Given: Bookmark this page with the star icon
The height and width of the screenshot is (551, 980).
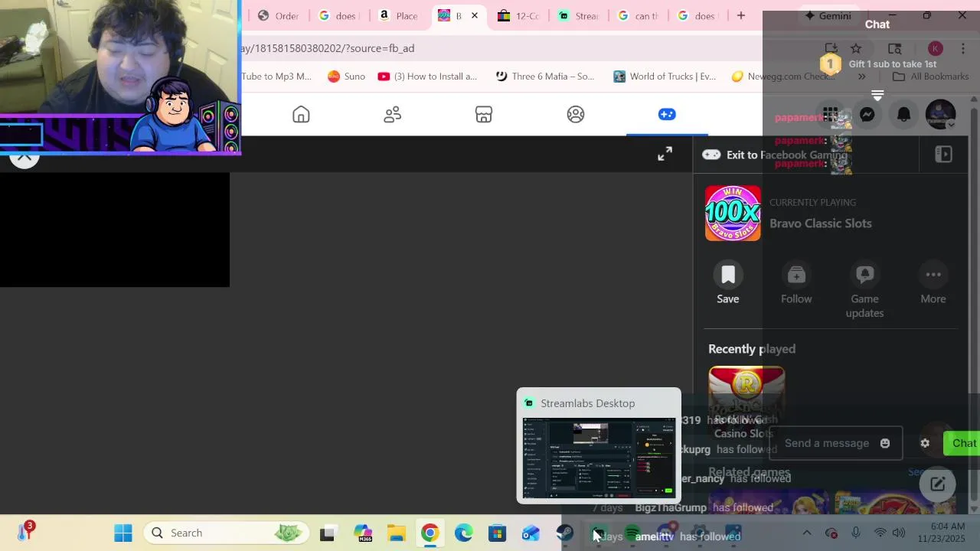Looking at the screenshot, I should (x=856, y=48).
